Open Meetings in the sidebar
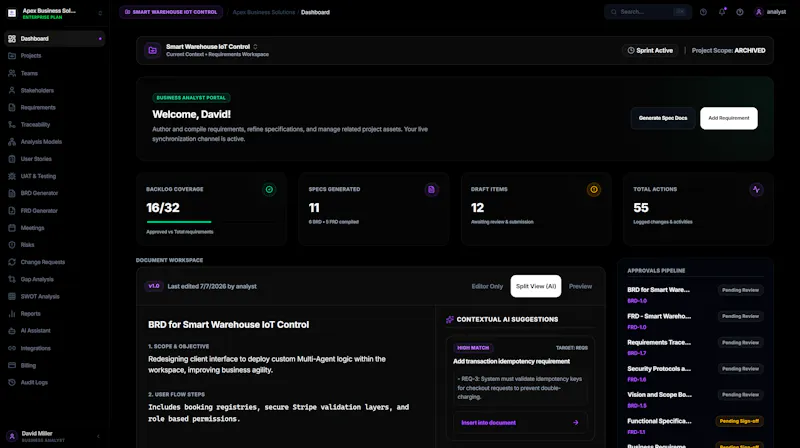The image size is (800, 448). (54, 228)
